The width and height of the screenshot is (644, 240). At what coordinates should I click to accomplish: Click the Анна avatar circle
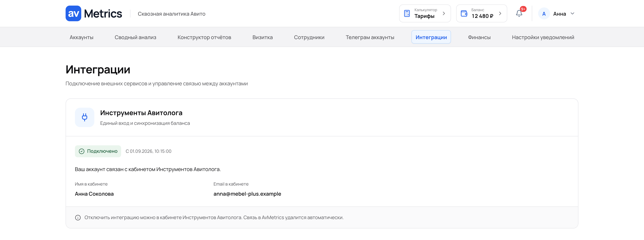pos(544,14)
